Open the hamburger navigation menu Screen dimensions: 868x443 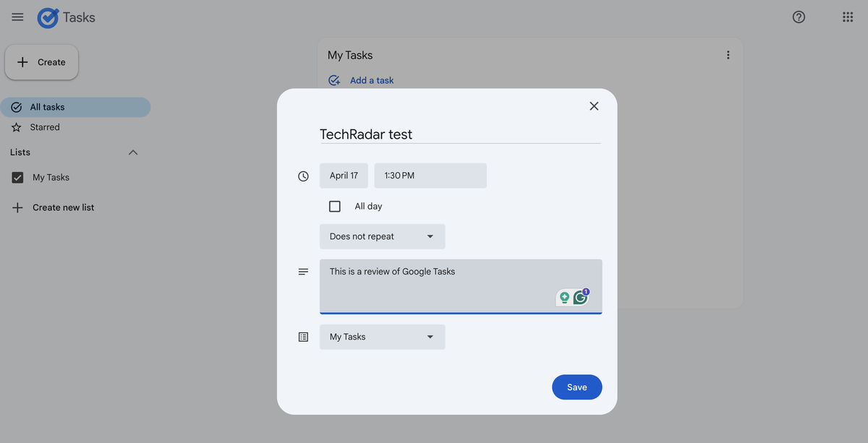pyautogui.click(x=17, y=16)
